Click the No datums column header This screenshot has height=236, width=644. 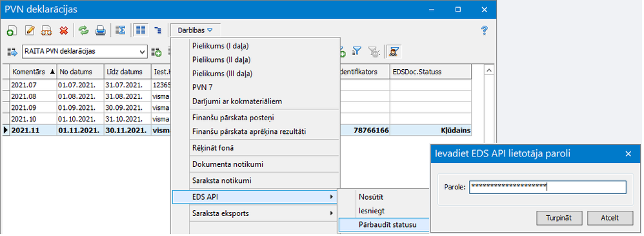pos(81,72)
